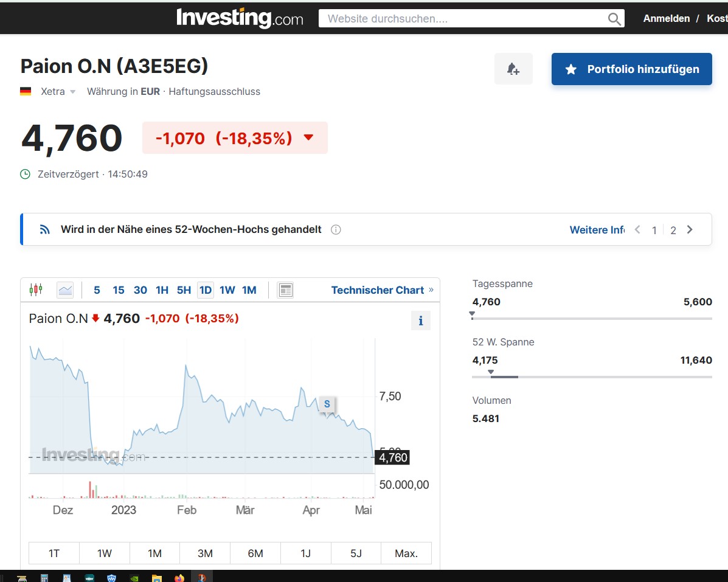
Task: Select the area chart type icon
Action: pyautogui.click(x=65, y=290)
